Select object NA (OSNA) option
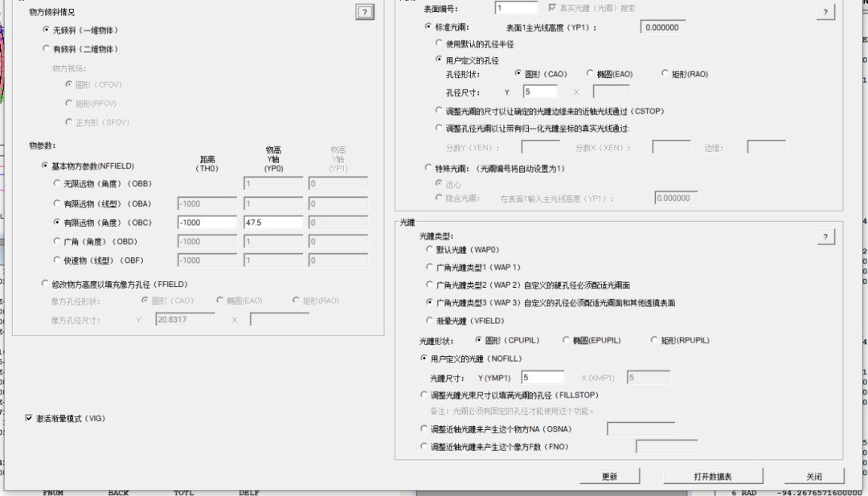This screenshot has width=868, height=496. [x=424, y=428]
